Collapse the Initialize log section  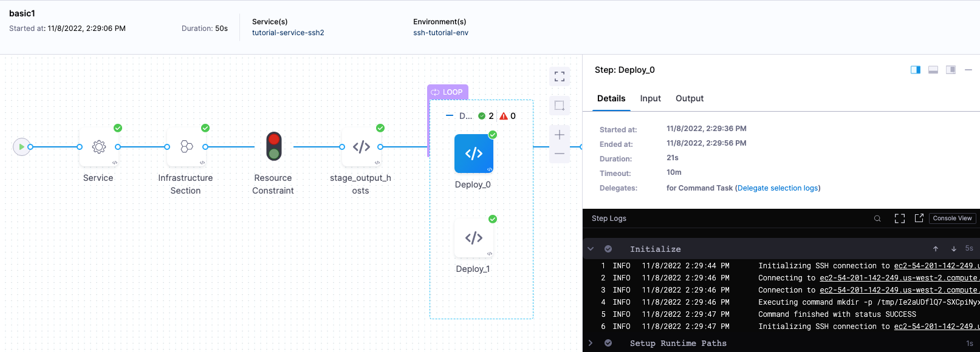click(591, 249)
